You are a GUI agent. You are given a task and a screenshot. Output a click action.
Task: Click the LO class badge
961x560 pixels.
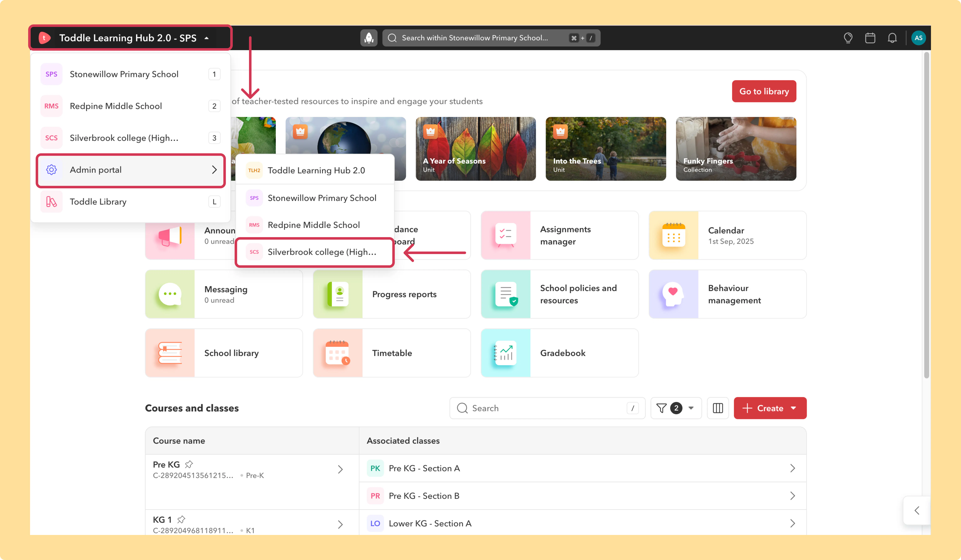click(375, 523)
